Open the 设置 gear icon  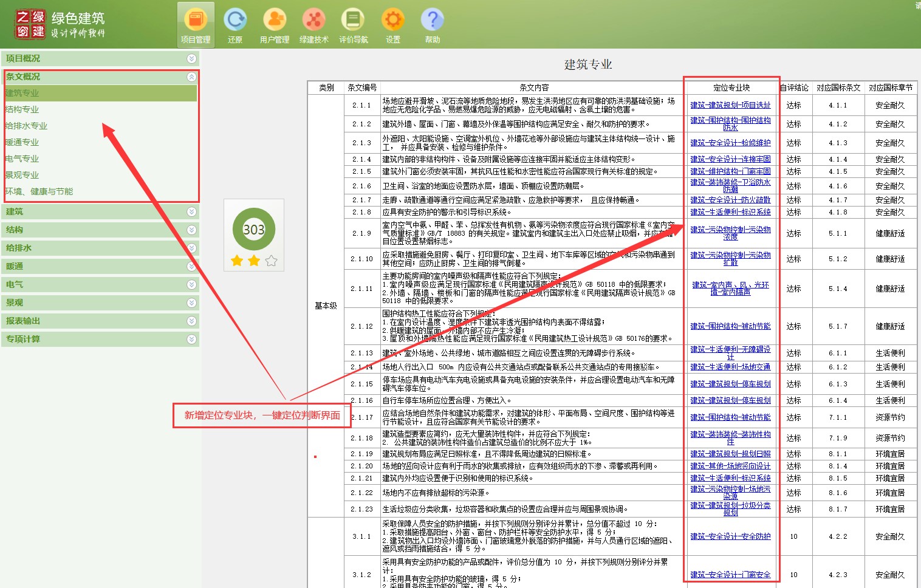click(x=393, y=25)
